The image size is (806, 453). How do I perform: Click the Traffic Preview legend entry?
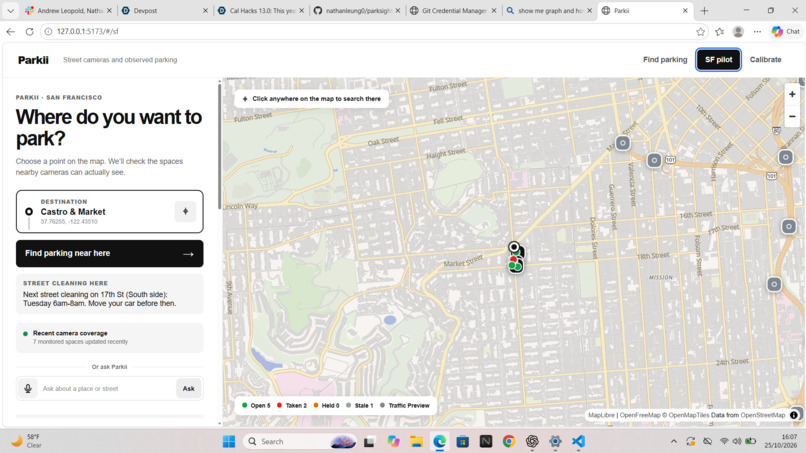(405, 406)
